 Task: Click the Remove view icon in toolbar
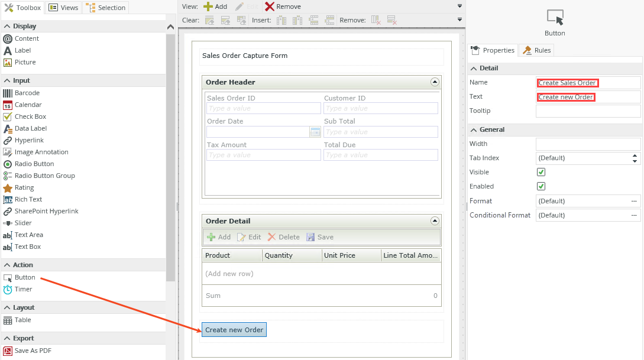click(270, 7)
